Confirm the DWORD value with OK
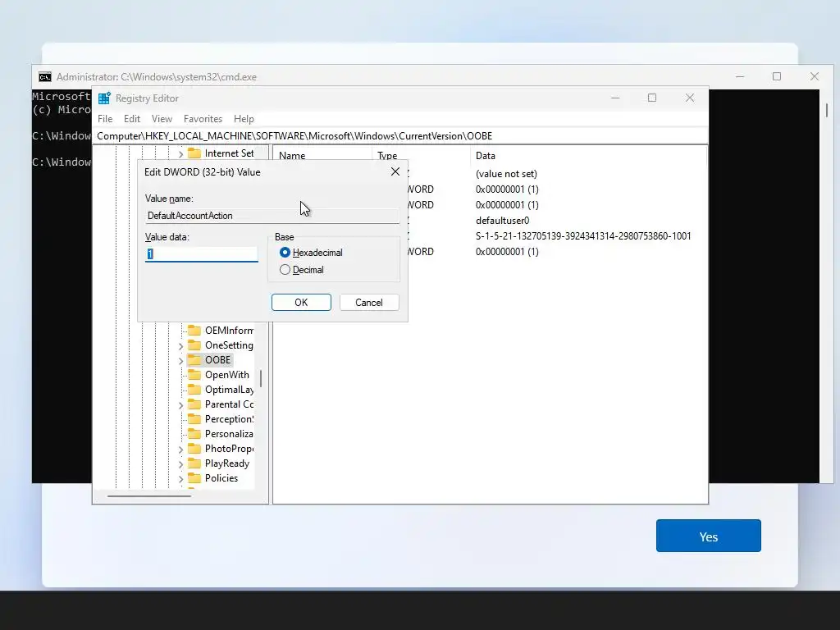 301,302
